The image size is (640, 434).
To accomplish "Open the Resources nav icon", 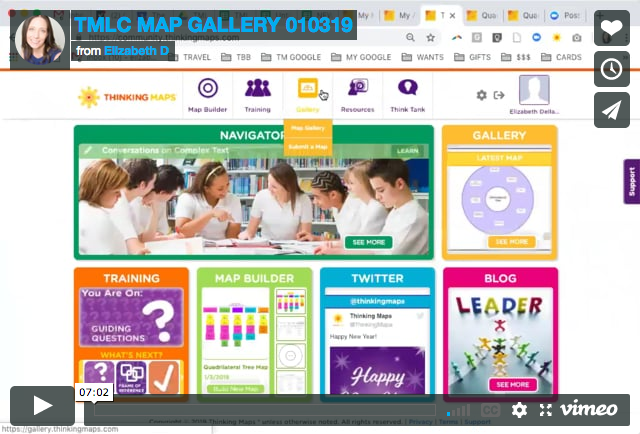I will pyautogui.click(x=358, y=95).
